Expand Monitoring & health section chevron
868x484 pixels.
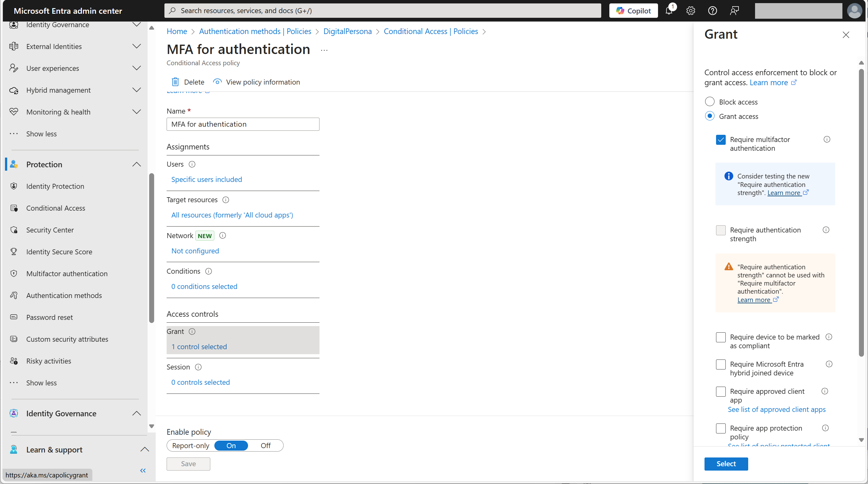[x=136, y=112]
